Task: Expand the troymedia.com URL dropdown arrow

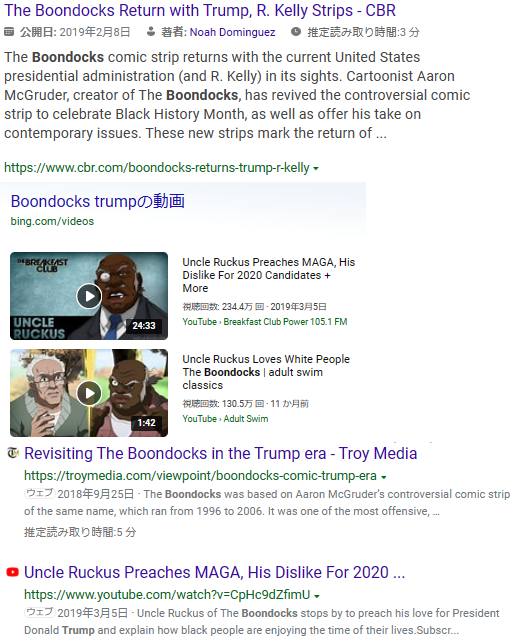Action: pos(384,477)
